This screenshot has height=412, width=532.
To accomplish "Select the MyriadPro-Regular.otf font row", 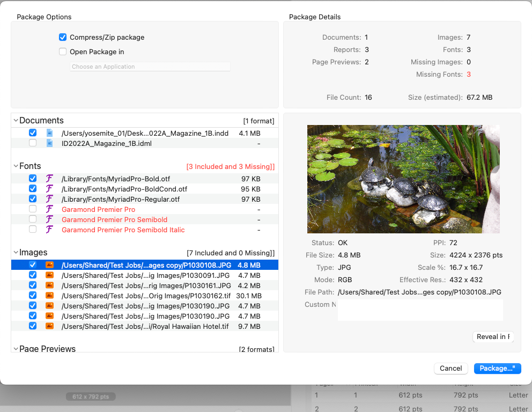I will pyautogui.click(x=145, y=199).
